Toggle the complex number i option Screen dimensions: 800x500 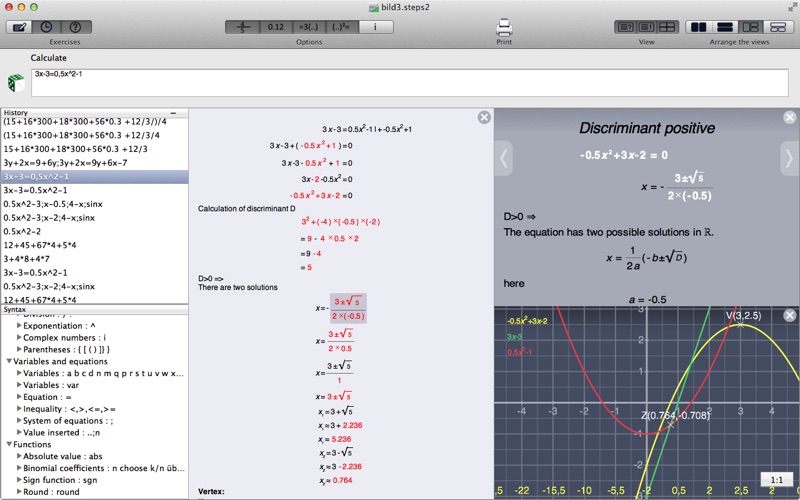pyautogui.click(x=376, y=27)
